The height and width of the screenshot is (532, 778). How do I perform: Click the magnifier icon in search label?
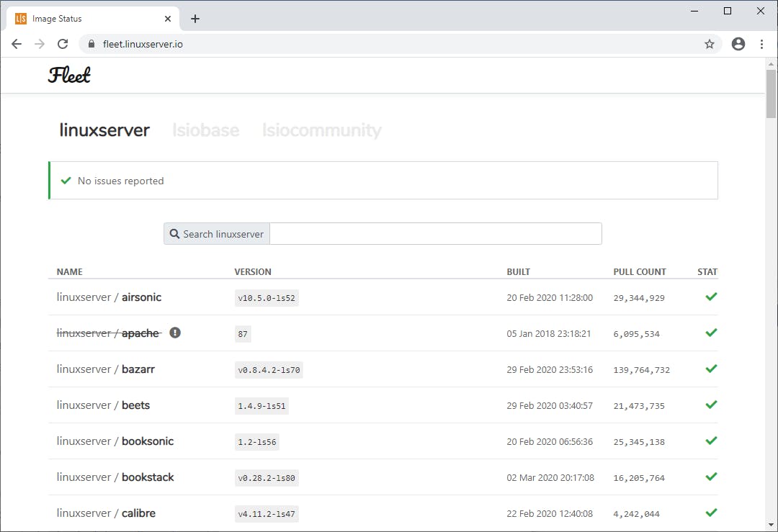tap(174, 233)
